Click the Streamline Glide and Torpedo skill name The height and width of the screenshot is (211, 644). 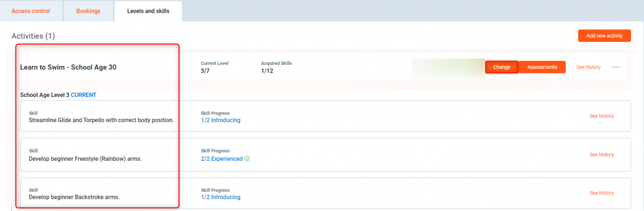point(101,120)
